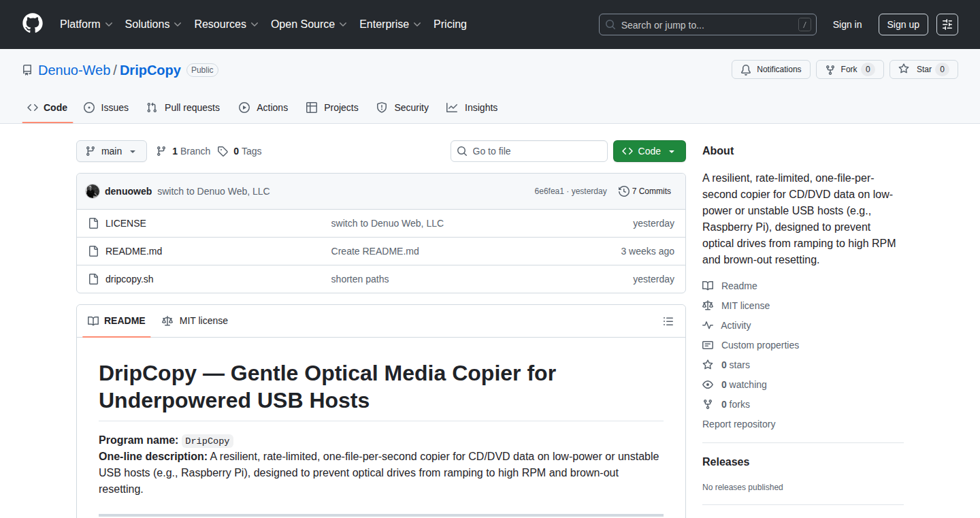980x518 pixels.
Task: Open the Resources dropdown
Action: [x=226, y=24]
